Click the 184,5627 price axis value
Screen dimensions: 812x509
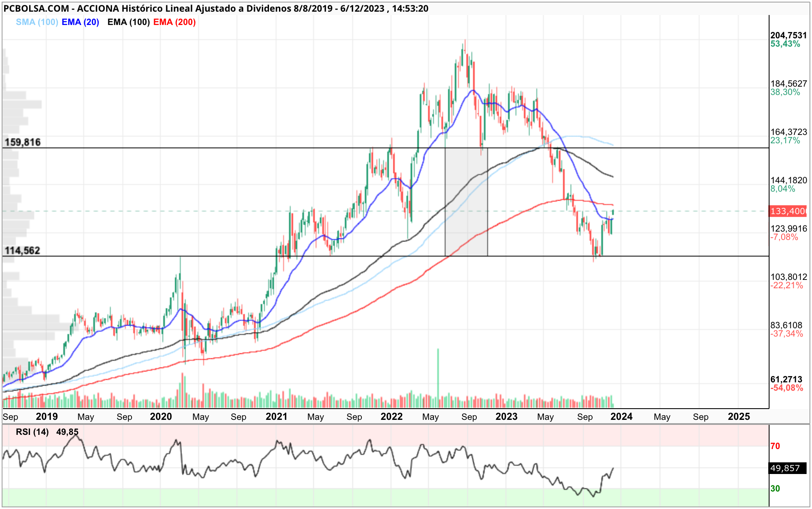tap(789, 84)
